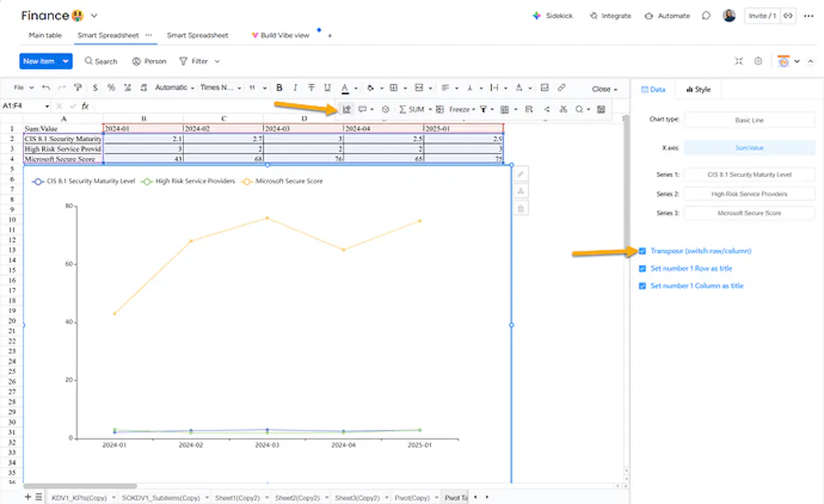This screenshot has width=824, height=504.
Task: Toggle Set number 1 Column as title
Action: [x=643, y=286]
